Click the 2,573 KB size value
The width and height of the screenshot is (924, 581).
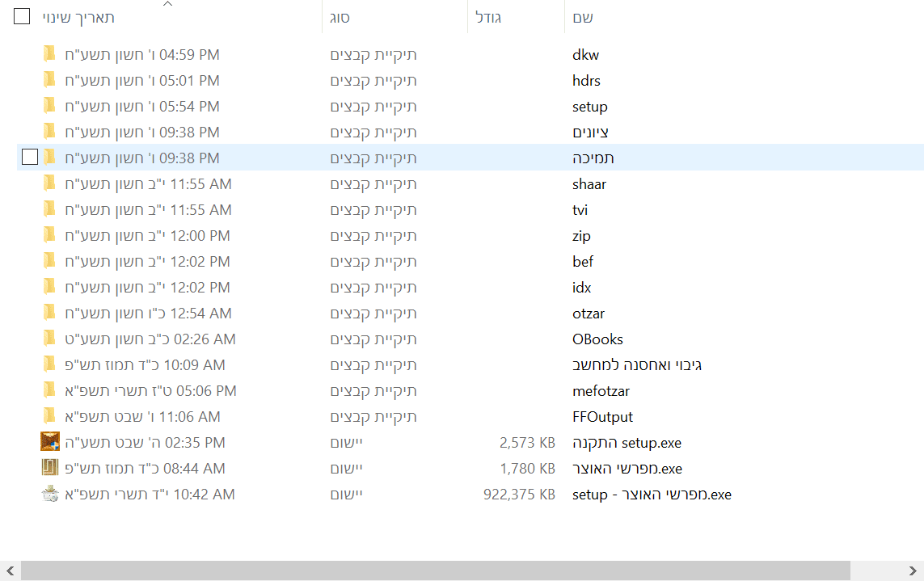click(527, 443)
